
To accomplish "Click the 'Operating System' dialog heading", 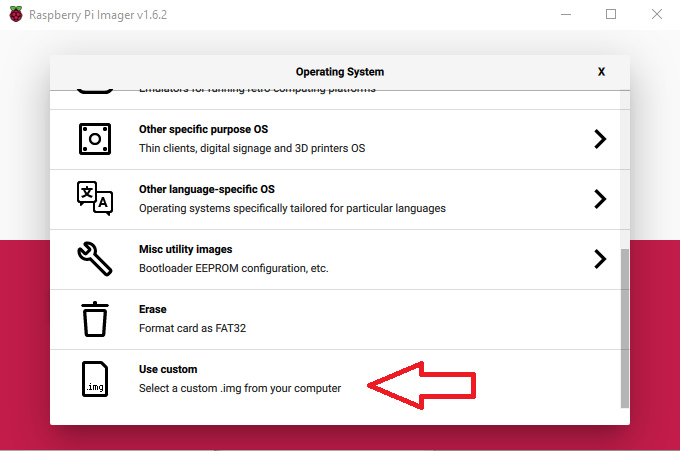I will click(340, 72).
